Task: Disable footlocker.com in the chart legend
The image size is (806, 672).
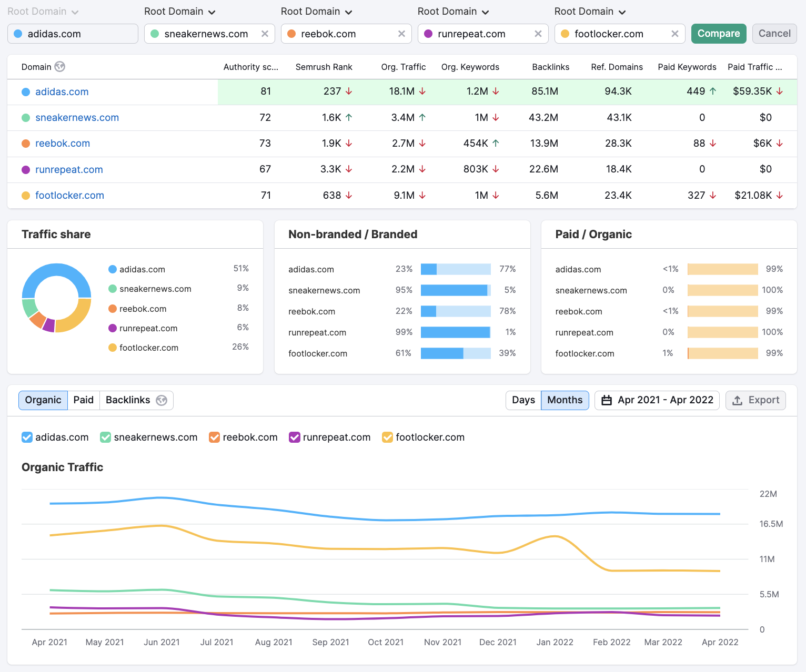Action: (388, 437)
